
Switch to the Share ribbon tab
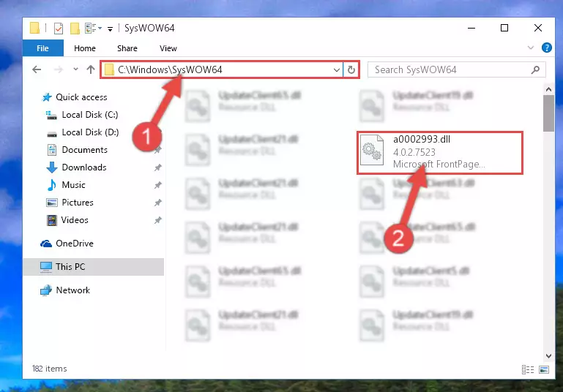127,48
